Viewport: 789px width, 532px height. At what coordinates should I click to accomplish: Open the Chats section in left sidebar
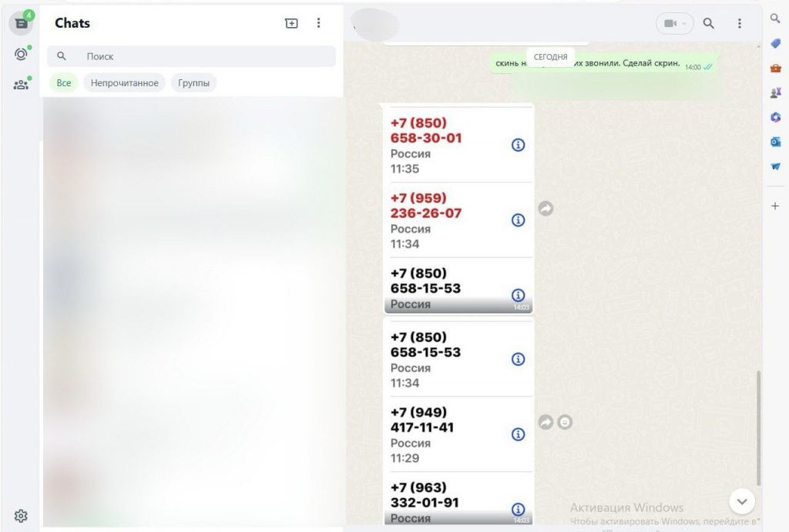point(21,23)
